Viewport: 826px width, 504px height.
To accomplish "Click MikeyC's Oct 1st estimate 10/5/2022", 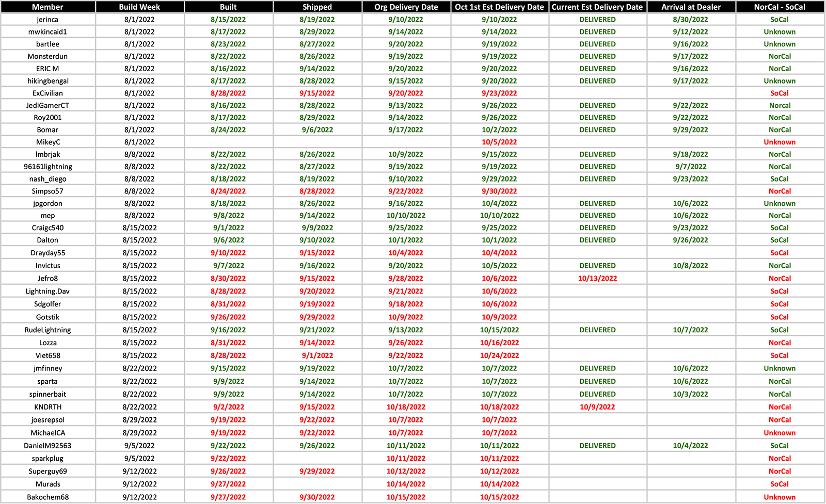I will [x=500, y=142].
